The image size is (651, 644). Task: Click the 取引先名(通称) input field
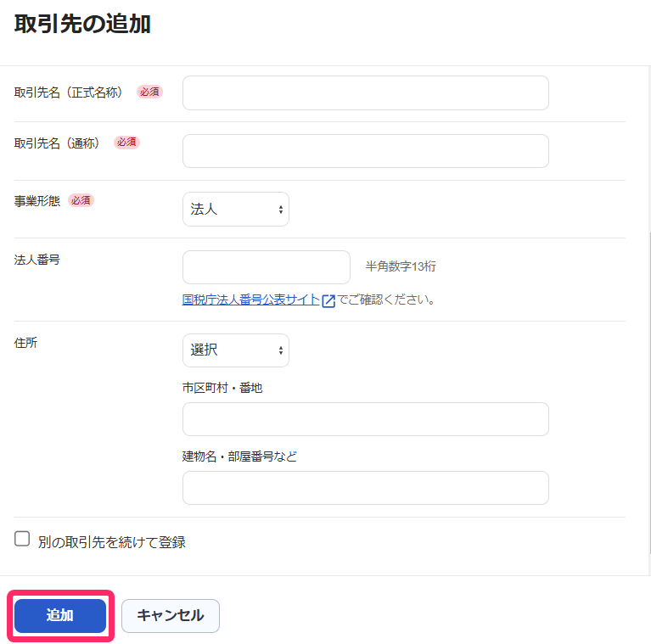pyautogui.click(x=365, y=151)
